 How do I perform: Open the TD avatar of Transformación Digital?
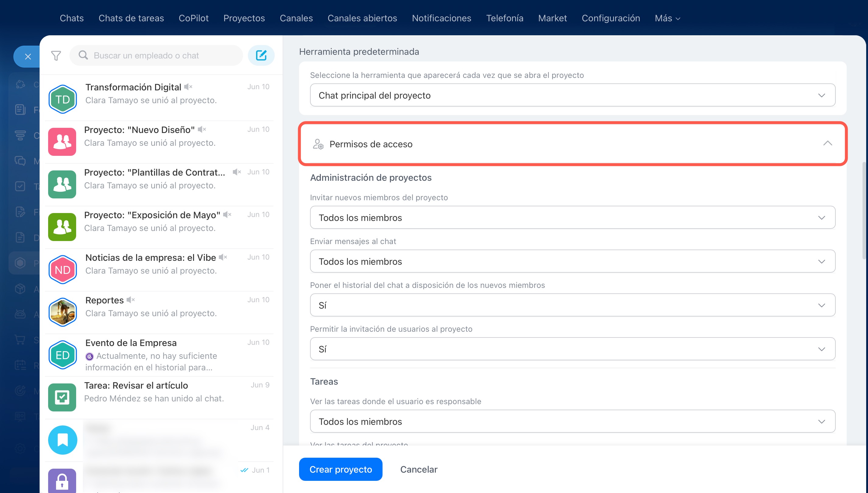tap(63, 99)
